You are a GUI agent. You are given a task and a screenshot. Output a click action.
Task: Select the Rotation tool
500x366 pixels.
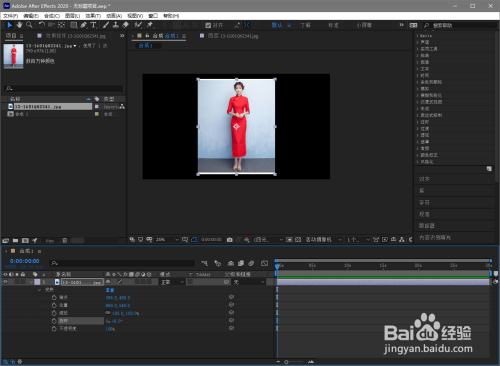[x=42, y=25]
